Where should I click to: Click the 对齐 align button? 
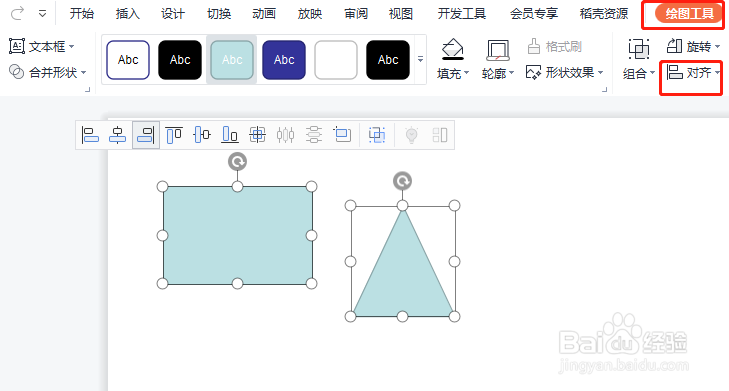pos(689,73)
